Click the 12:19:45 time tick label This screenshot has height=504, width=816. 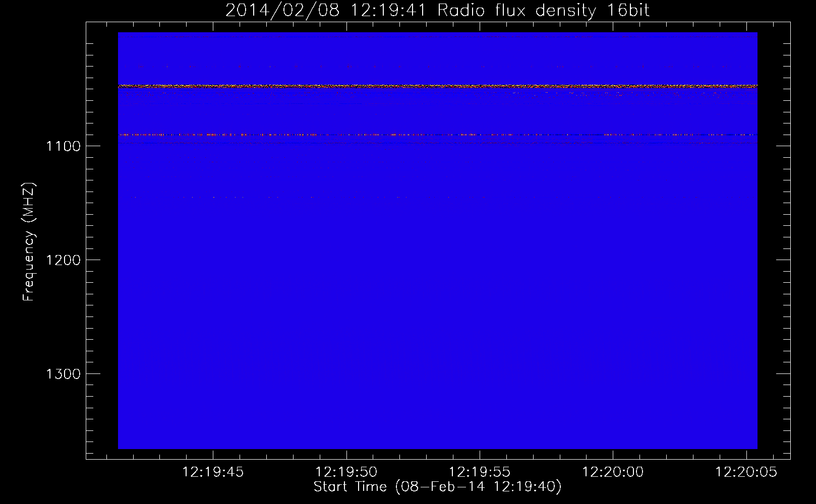[213, 472]
